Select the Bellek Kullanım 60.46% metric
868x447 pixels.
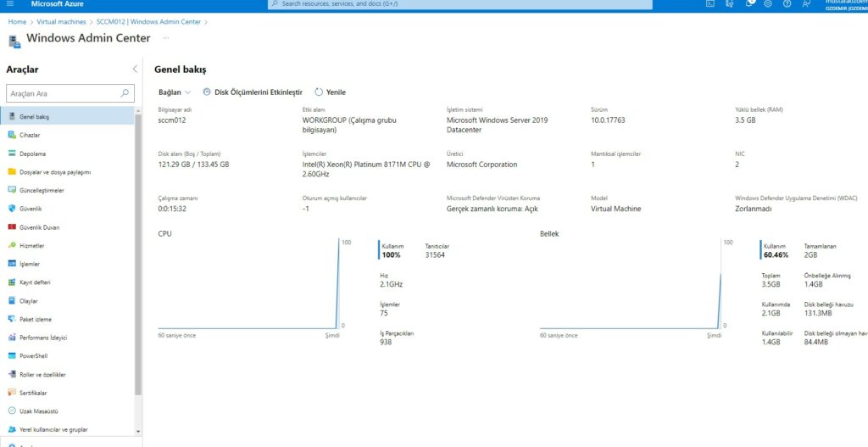click(775, 250)
